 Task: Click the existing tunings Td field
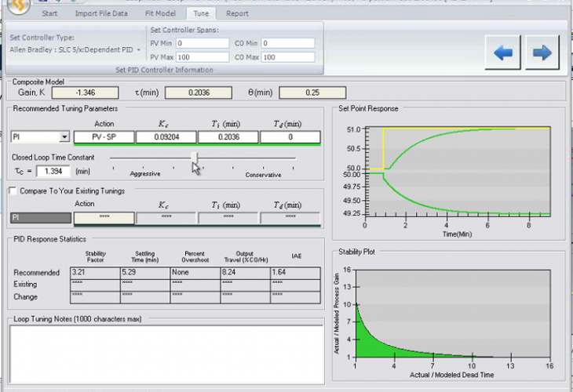290,218
